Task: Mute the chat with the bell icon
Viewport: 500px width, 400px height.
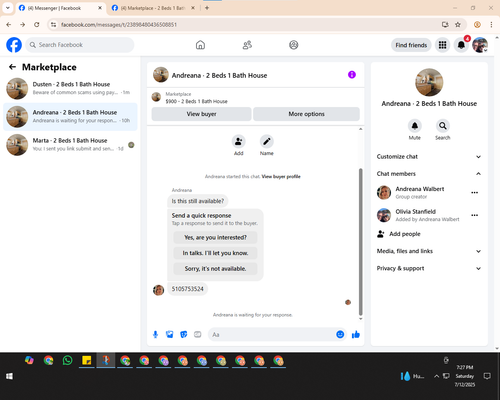Action: pos(415,126)
